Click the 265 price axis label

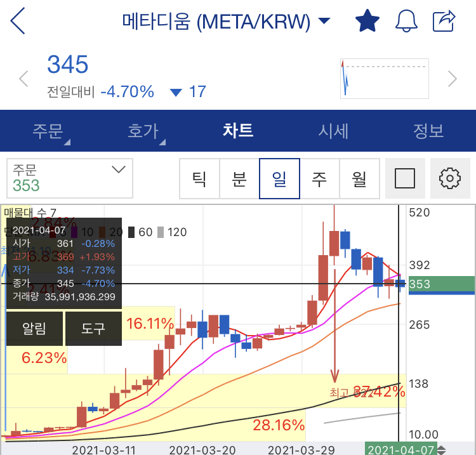pyautogui.click(x=420, y=325)
